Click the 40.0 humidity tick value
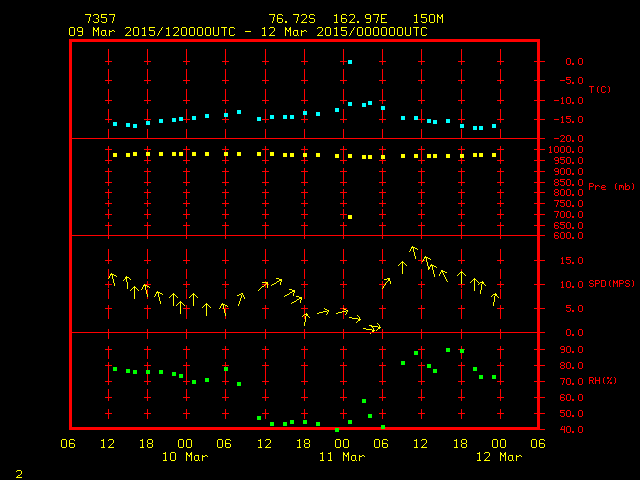Screen dimensions: 640x480 coord(571,429)
